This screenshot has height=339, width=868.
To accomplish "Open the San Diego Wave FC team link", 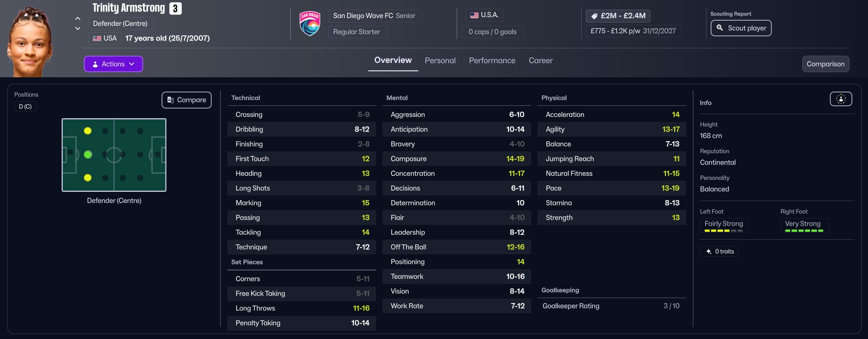I will pos(363,16).
